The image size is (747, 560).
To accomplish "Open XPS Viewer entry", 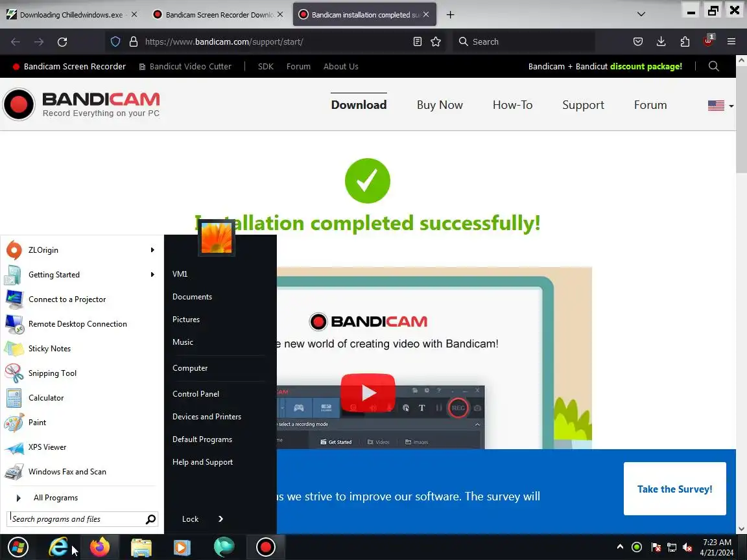I will pos(80,447).
